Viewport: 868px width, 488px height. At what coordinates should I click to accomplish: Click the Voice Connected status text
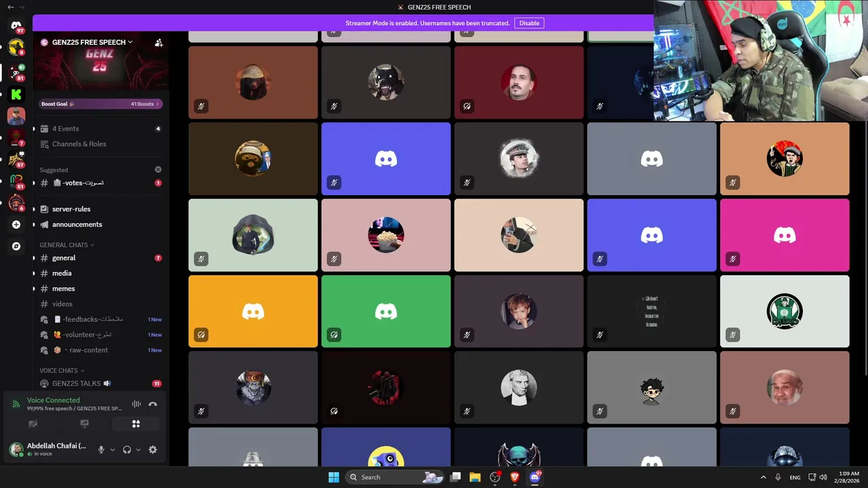54,400
